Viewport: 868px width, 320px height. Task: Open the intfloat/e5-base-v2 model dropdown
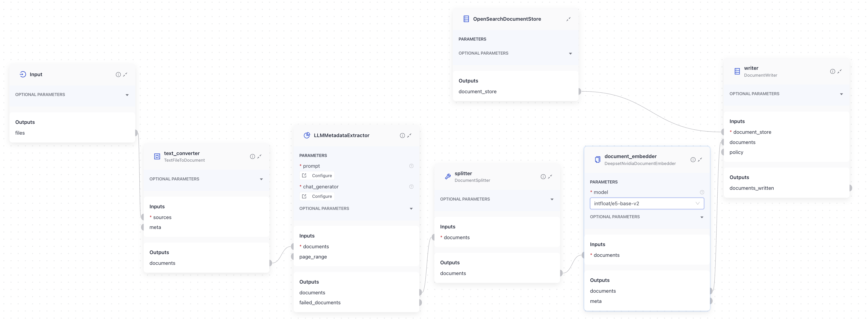point(647,204)
